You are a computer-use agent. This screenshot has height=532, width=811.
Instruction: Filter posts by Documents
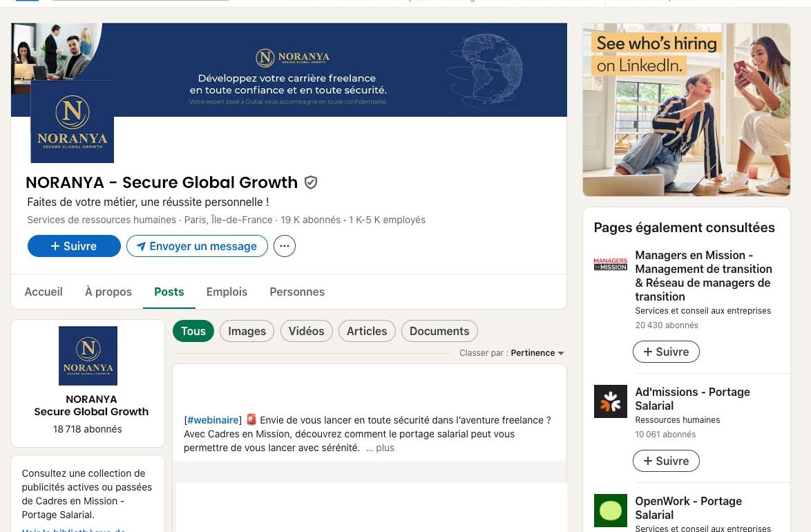439,331
